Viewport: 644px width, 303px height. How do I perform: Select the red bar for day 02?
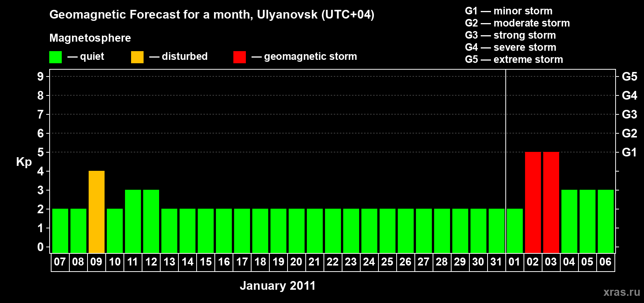(x=533, y=202)
